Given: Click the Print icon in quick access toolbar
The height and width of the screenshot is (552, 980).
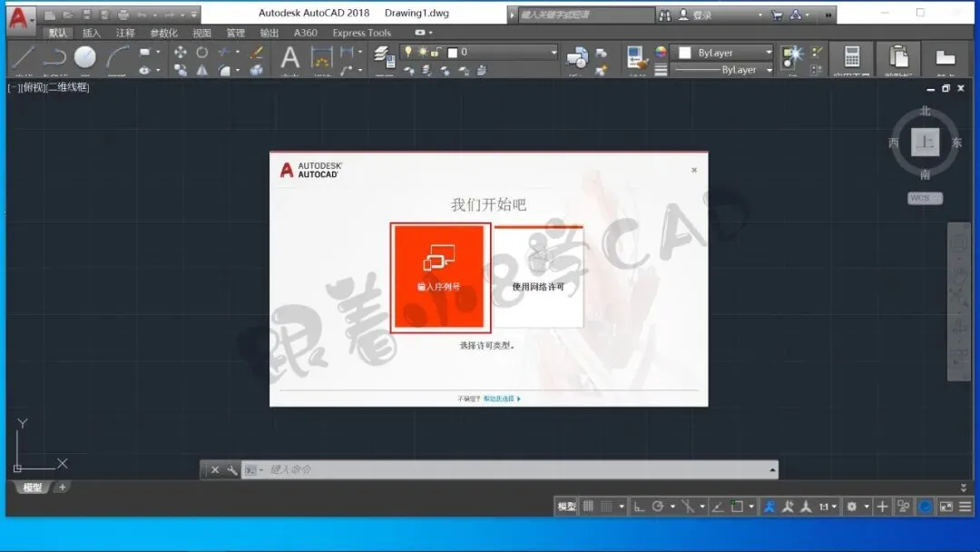Looking at the screenshot, I should pyautogui.click(x=123, y=15).
